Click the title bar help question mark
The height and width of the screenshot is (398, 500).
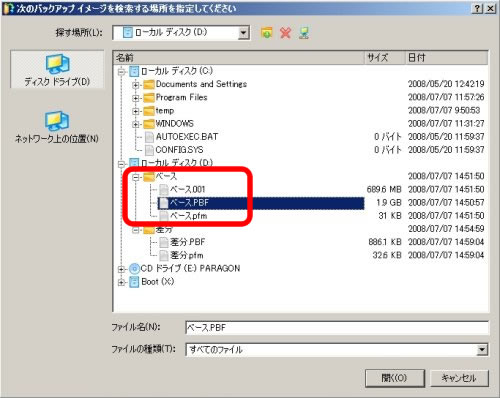[477, 8]
